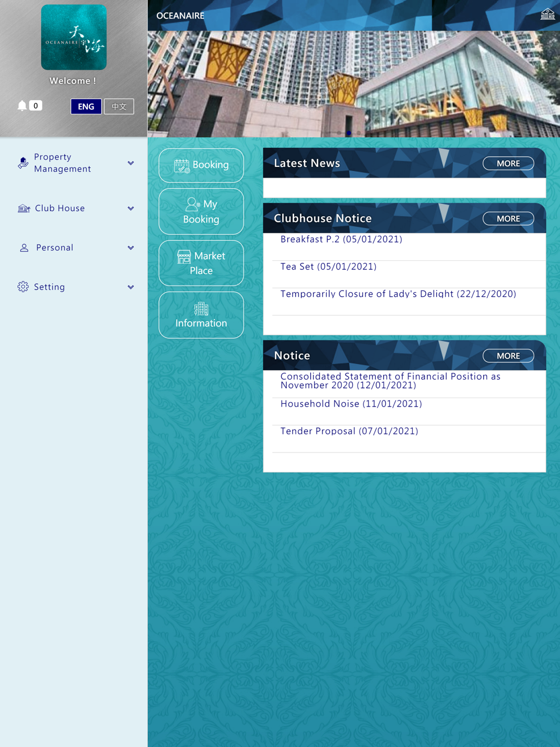Click the Club House building icon in sidebar

(x=24, y=208)
